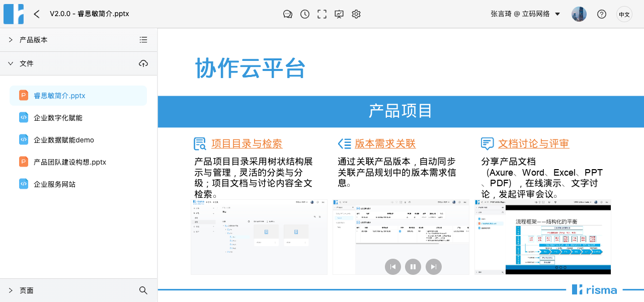The height and width of the screenshot is (302, 644).
Task: Follow the 版本需求关联 link
Action: [x=385, y=143]
